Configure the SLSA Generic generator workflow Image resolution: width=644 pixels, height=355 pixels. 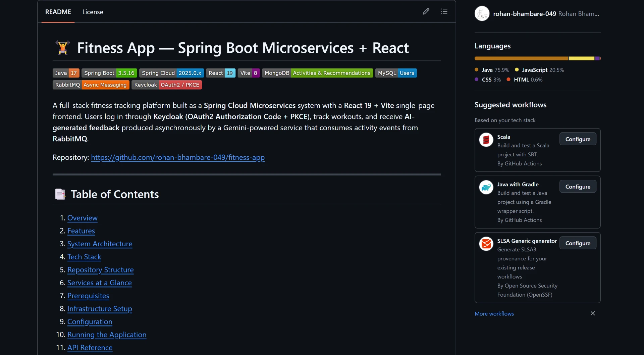(578, 243)
